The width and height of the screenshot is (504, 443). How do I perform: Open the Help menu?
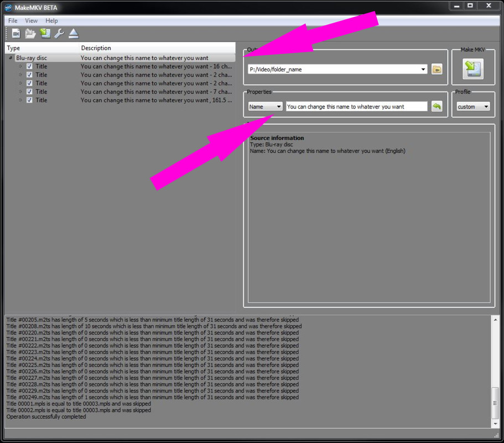(51, 20)
